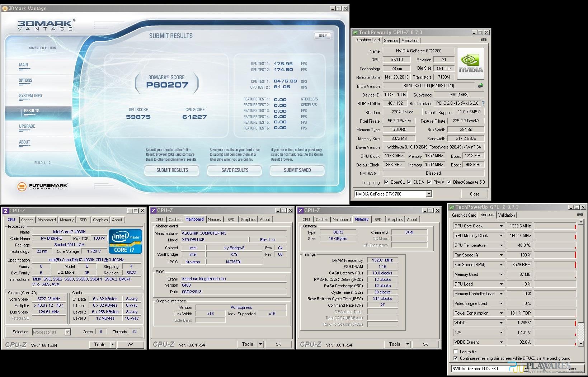The image size is (588, 377).
Task: Toggle Continue refreshing in background checkbox
Action: 456,358
